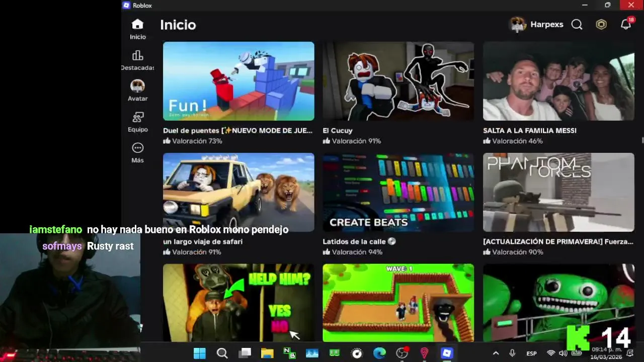
Task: Open El Cucuy game thumbnail
Action: coord(398,81)
